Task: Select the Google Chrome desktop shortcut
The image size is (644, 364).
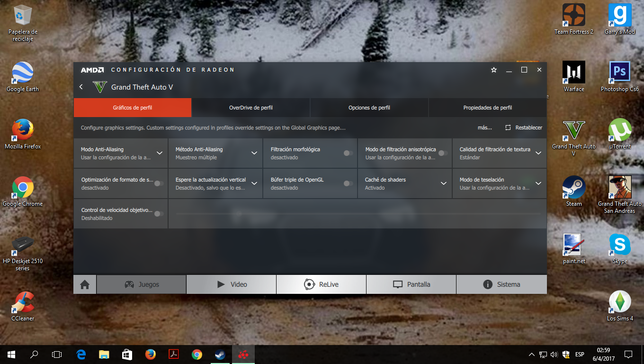Action: click(x=23, y=191)
